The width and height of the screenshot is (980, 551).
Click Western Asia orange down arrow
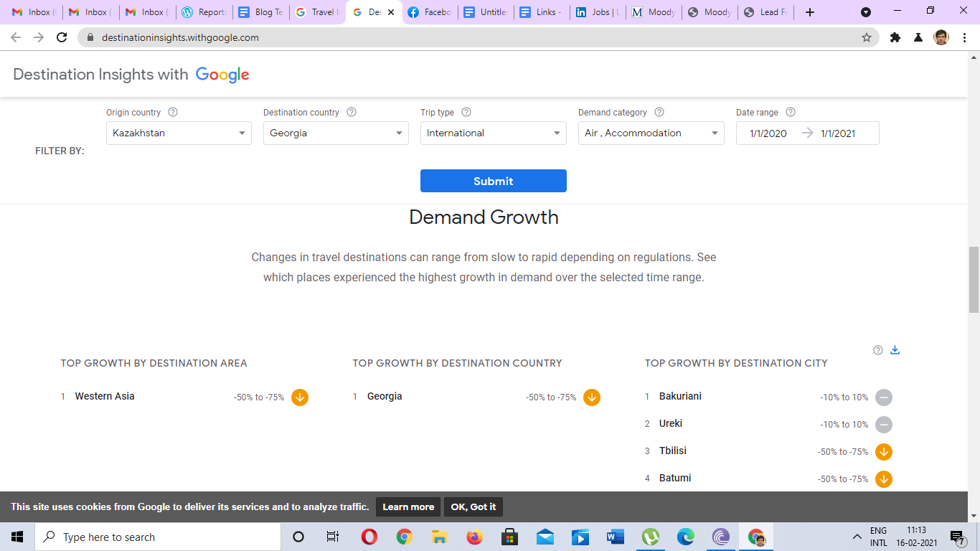[300, 397]
